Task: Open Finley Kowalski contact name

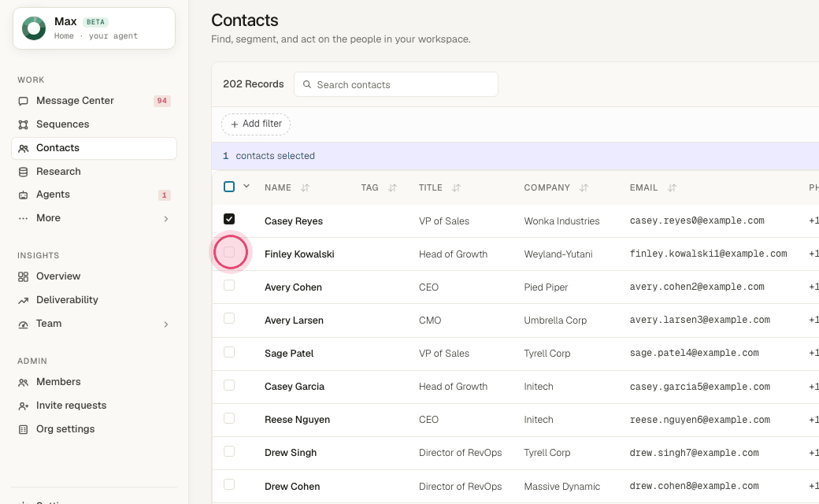Action: click(x=299, y=254)
